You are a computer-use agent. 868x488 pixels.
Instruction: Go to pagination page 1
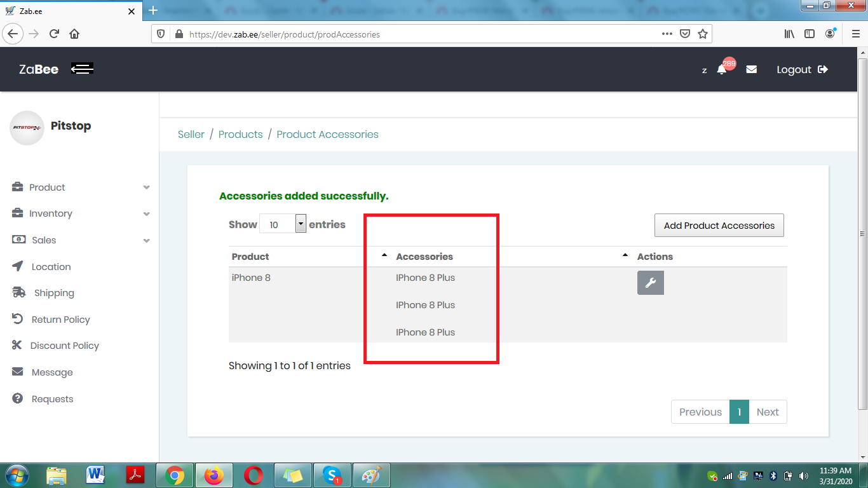[x=739, y=412]
